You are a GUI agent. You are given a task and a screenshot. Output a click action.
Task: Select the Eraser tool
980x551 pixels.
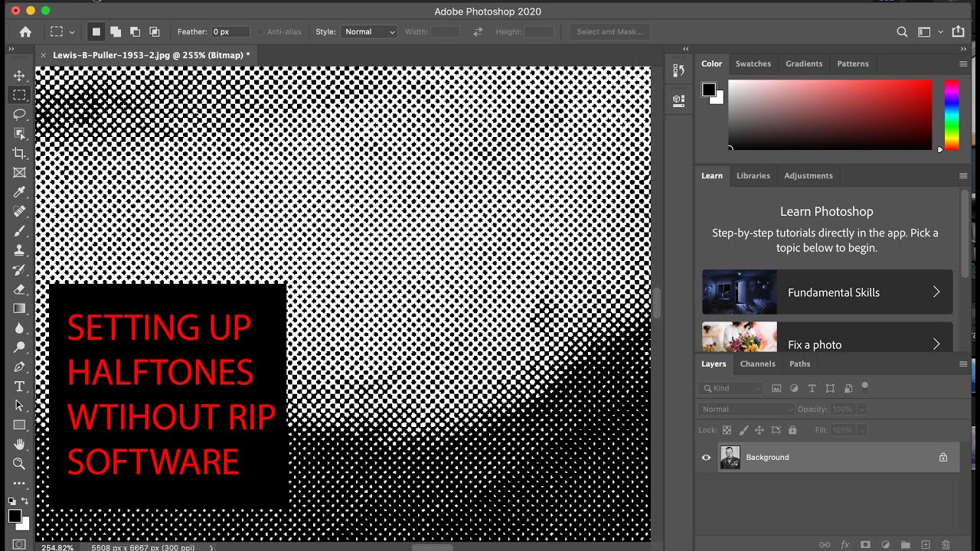click(19, 289)
